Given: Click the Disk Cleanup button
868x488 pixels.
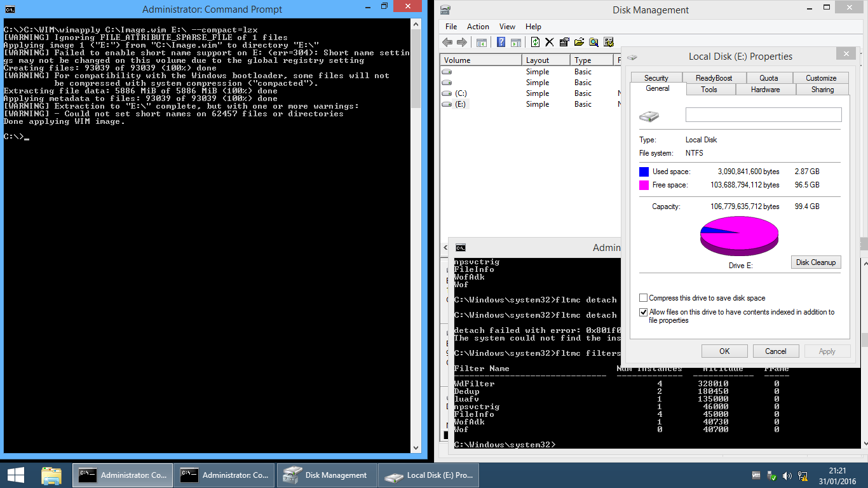Looking at the screenshot, I should [x=816, y=262].
